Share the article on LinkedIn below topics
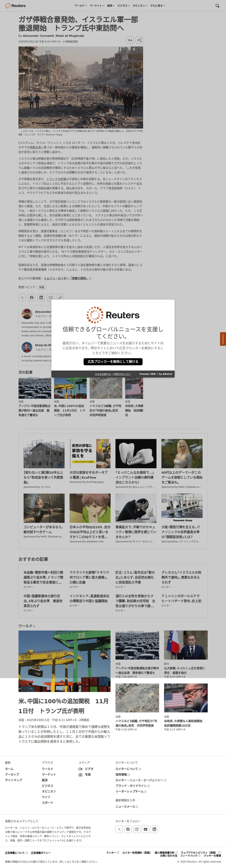226x868 pixels. click(41, 297)
